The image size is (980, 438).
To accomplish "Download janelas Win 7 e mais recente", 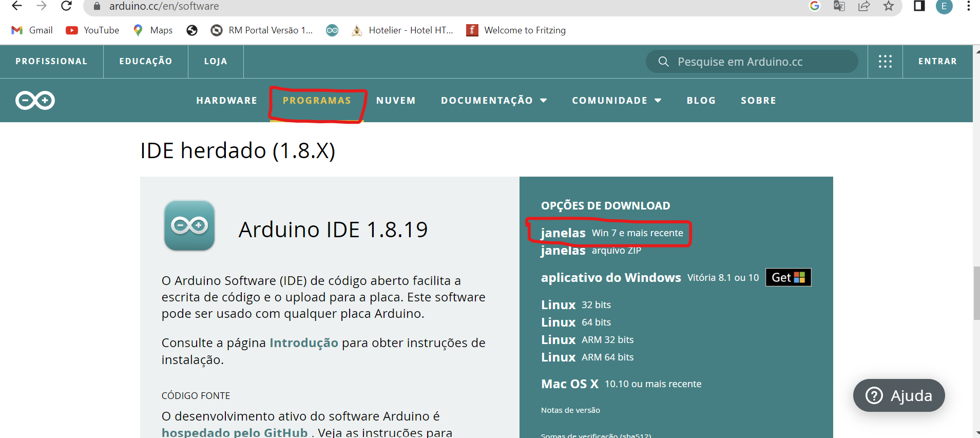I will pyautogui.click(x=612, y=233).
